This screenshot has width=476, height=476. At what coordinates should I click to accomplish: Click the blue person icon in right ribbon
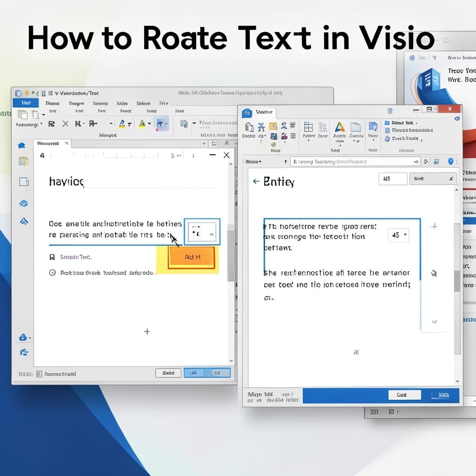pos(284,126)
